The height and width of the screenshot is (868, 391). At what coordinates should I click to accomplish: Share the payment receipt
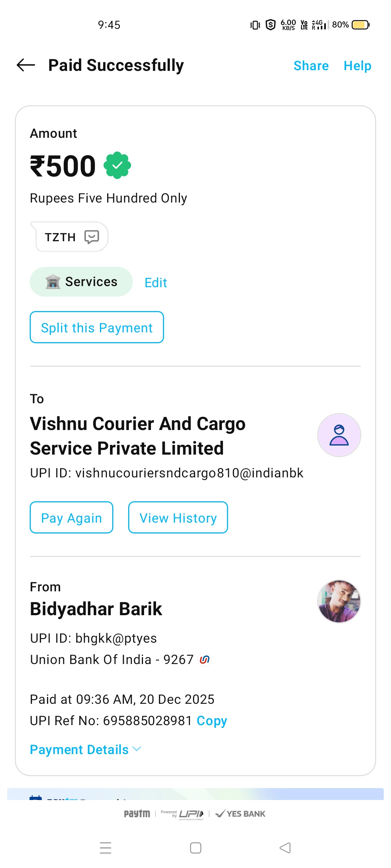pos(311,66)
